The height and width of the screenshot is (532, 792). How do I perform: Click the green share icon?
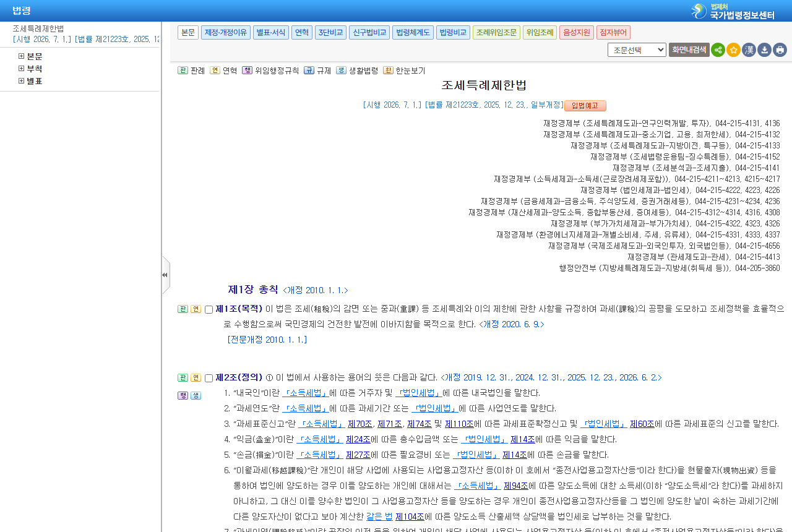click(x=718, y=50)
